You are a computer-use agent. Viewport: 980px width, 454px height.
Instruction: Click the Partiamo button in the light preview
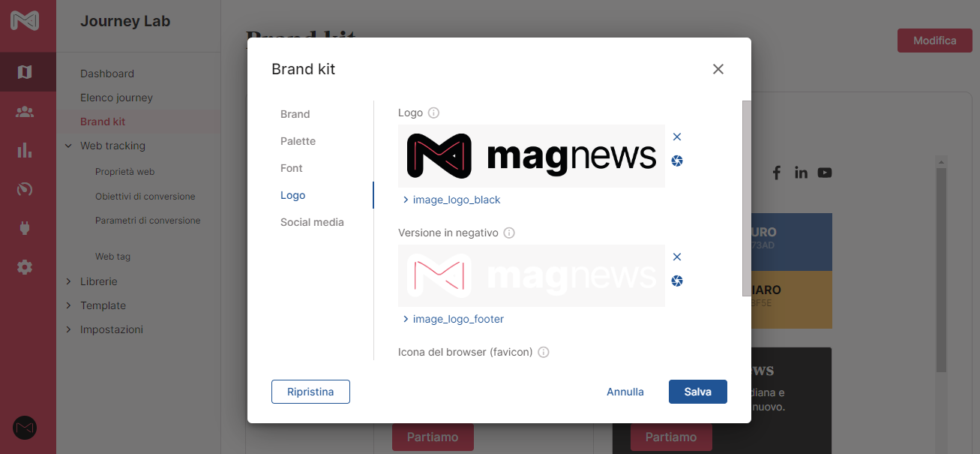pyautogui.click(x=433, y=437)
